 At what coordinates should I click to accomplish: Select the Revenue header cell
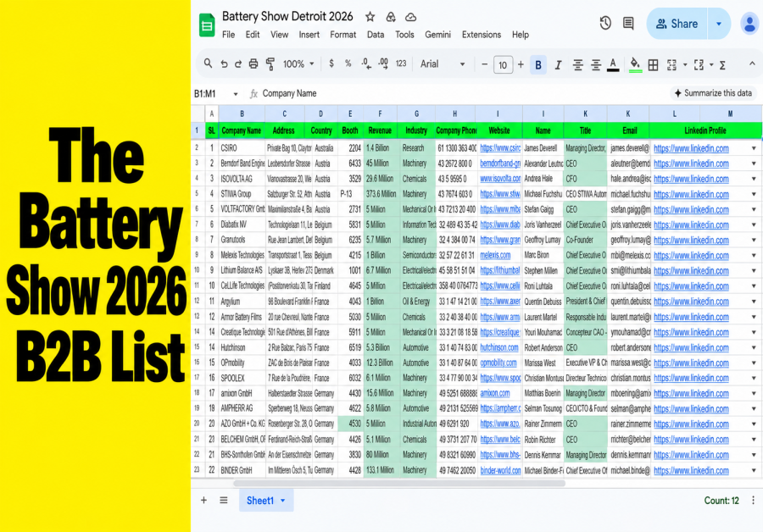point(380,130)
